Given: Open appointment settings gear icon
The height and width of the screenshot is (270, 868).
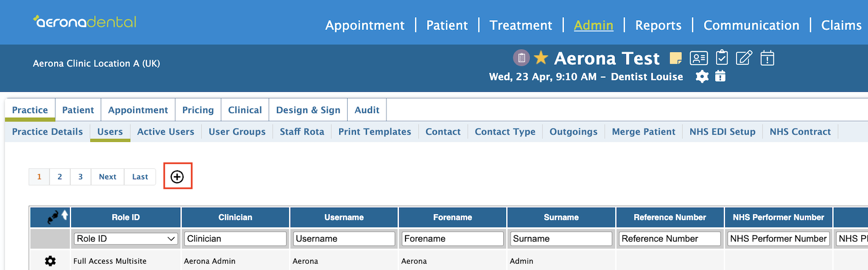Looking at the screenshot, I should click(x=702, y=77).
